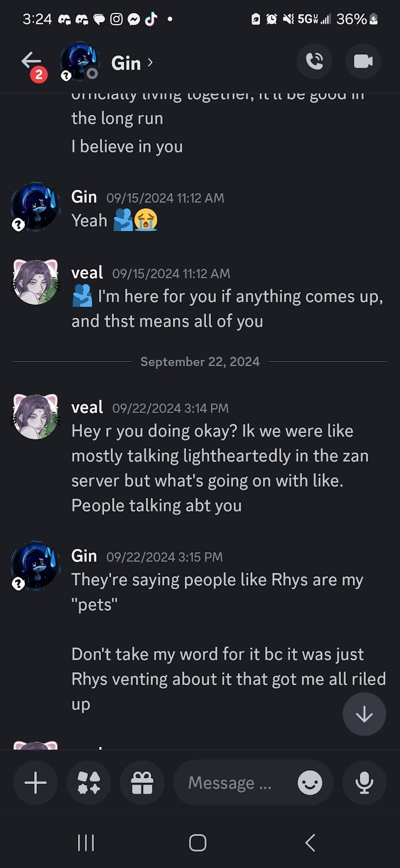The width and height of the screenshot is (400, 868).
Task: Send a gift using the gift icon
Action: 142,783
